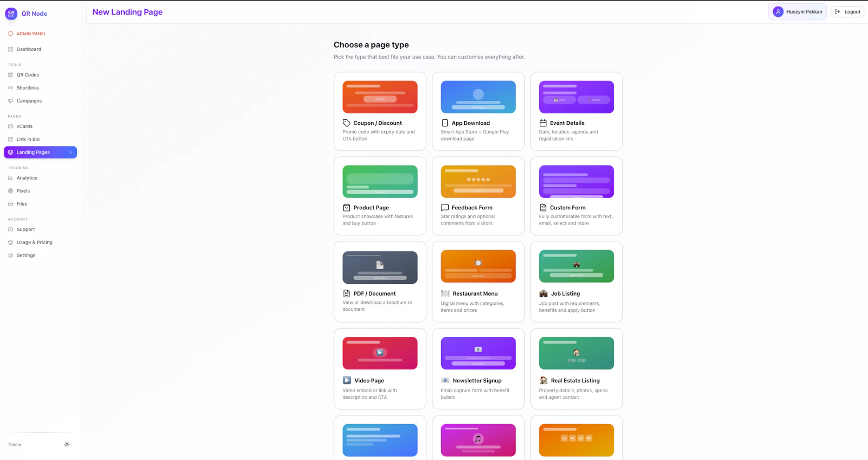This screenshot has height=460, width=868.
Task: Click the "Feedback Form" card title
Action: (x=472, y=208)
